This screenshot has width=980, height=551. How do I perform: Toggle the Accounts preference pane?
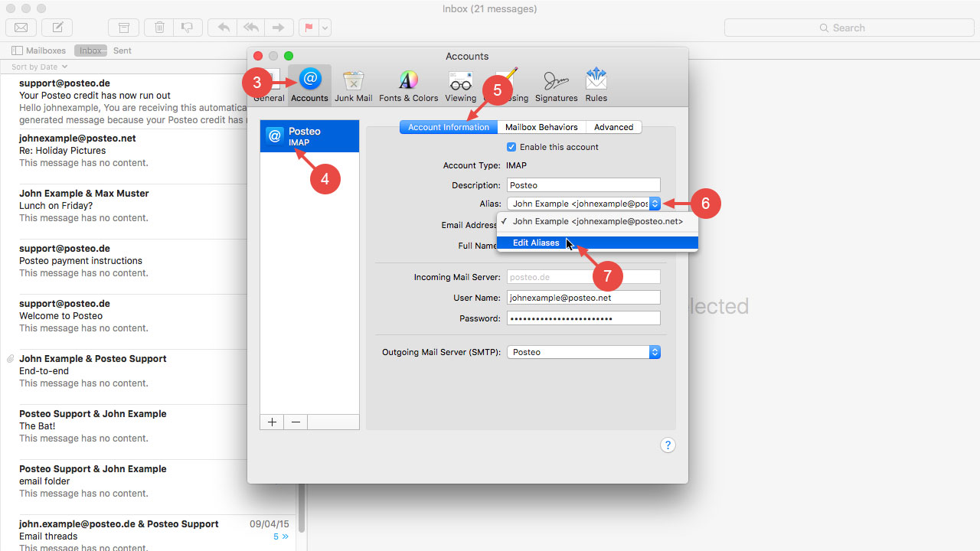[x=309, y=84]
